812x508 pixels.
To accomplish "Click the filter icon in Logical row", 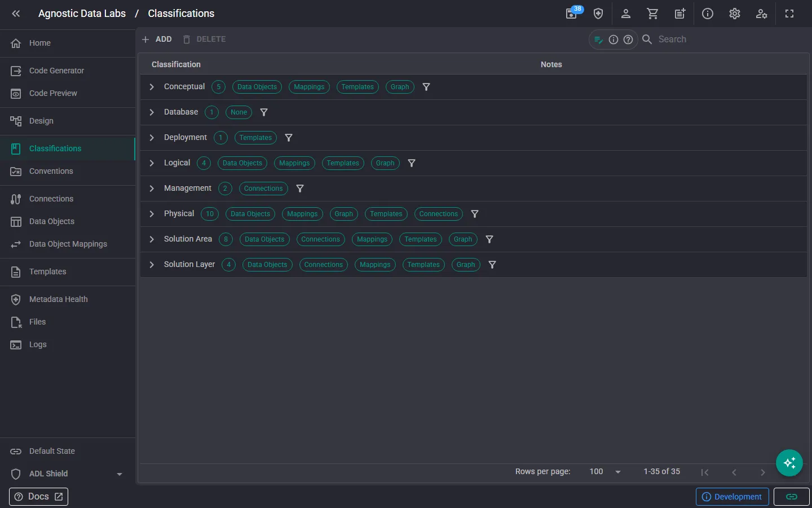I will tap(412, 163).
